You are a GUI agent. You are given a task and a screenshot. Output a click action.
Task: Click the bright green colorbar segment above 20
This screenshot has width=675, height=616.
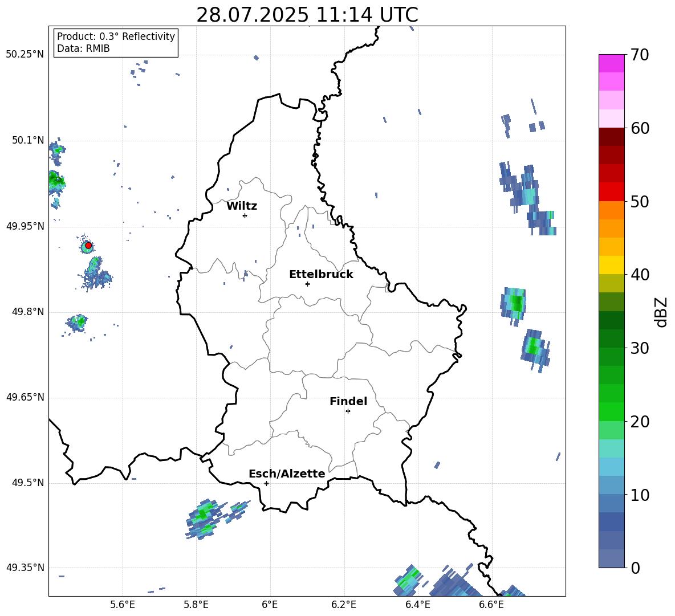pos(611,411)
